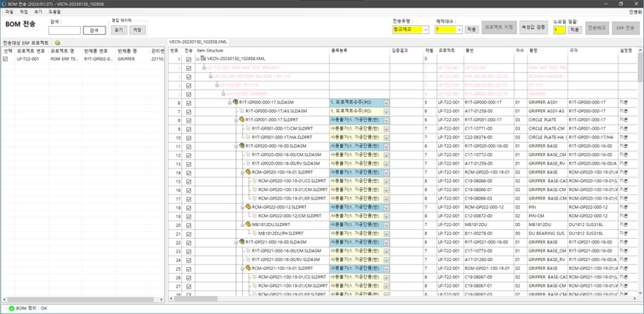Click the assembly icon of R1T-GP020-000-16-00.SLDASM

click(x=242, y=145)
